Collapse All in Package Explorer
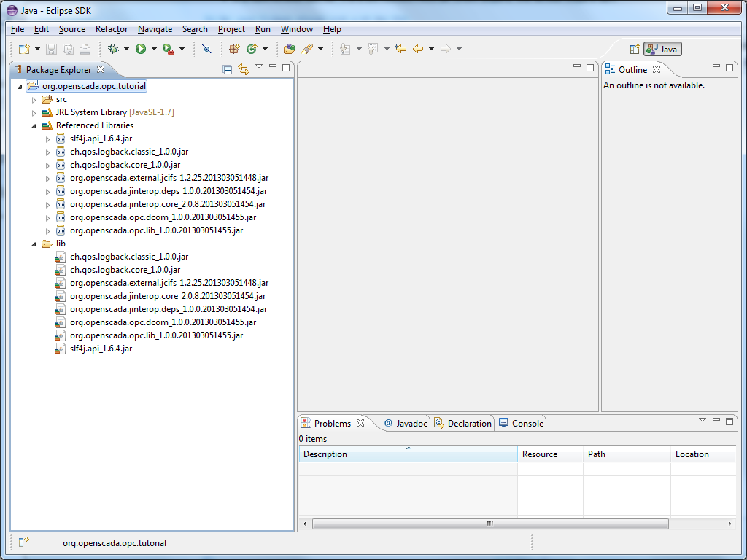Image resolution: width=747 pixels, height=560 pixels. coord(227,68)
